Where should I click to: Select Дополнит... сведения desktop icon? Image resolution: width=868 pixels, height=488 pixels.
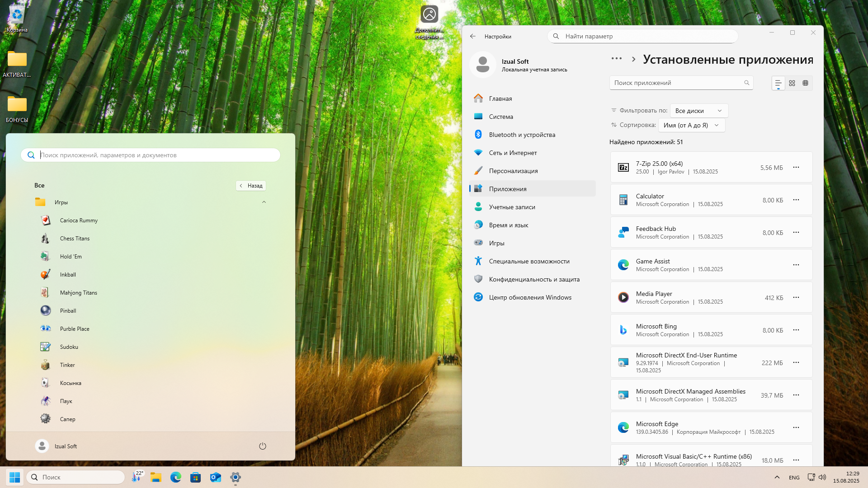(429, 22)
